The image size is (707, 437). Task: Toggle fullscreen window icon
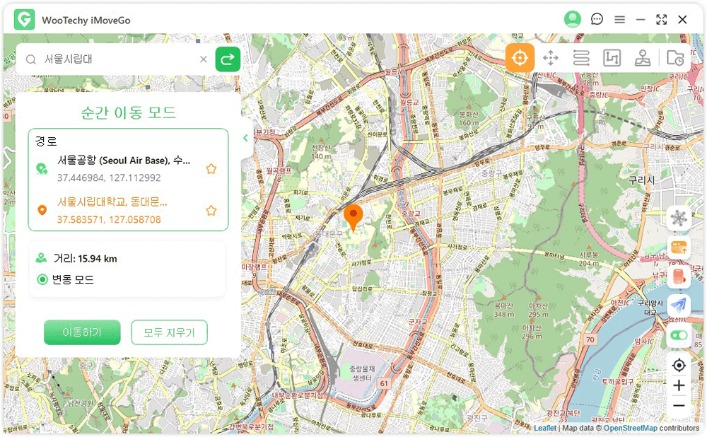point(661,19)
